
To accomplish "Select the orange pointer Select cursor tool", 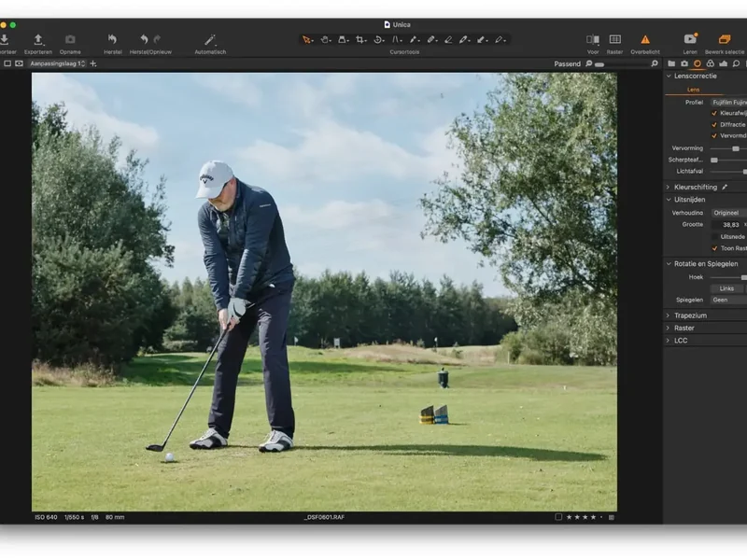I will click(306, 40).
